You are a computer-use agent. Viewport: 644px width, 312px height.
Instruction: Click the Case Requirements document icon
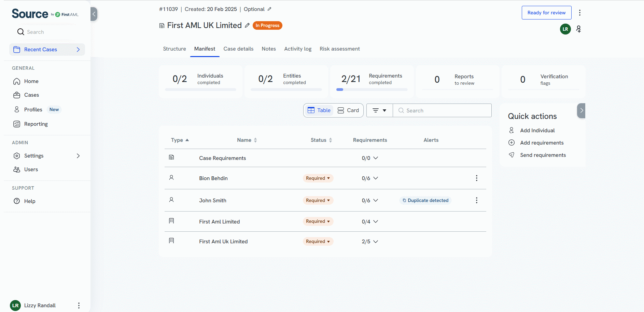[x=171, y=157]
